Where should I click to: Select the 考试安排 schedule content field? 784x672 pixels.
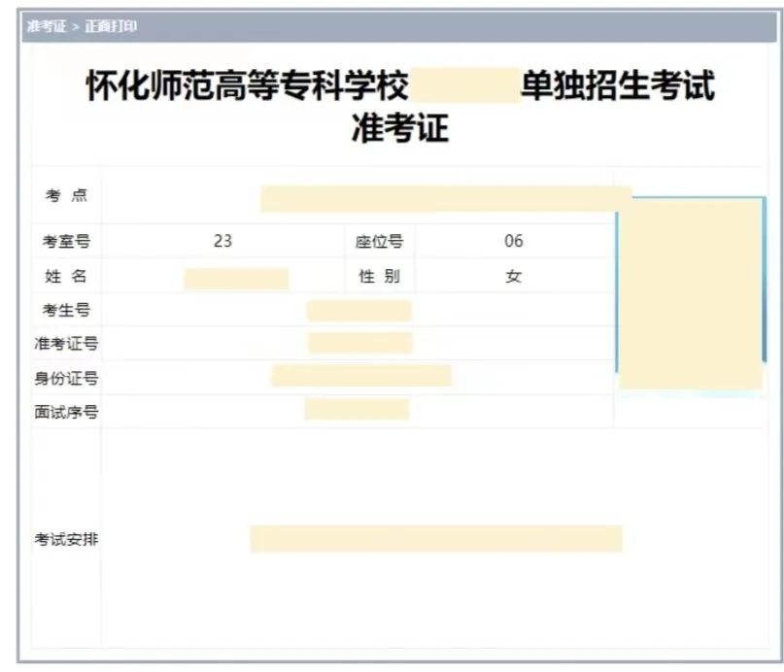point(435,539)
